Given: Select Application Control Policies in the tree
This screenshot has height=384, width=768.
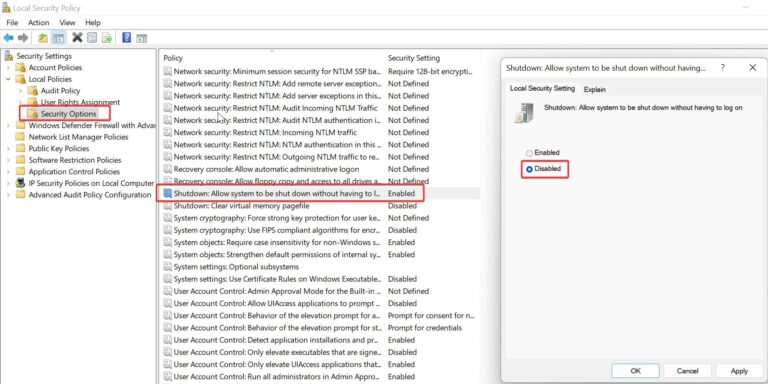Looking at the screenshot, I should point(74,171).
